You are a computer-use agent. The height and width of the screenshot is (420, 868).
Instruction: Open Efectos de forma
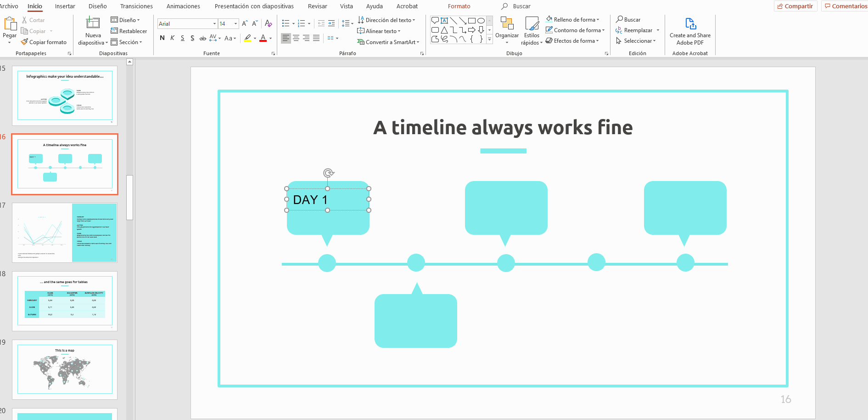pyautogui.click(x=572, y=41)
